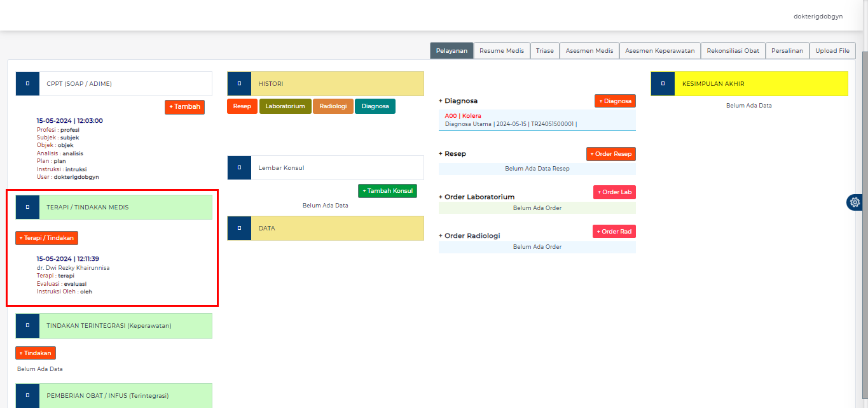Show Laboratorium history with its filter button
868x408 pixels.
click(x=285, y=106)
